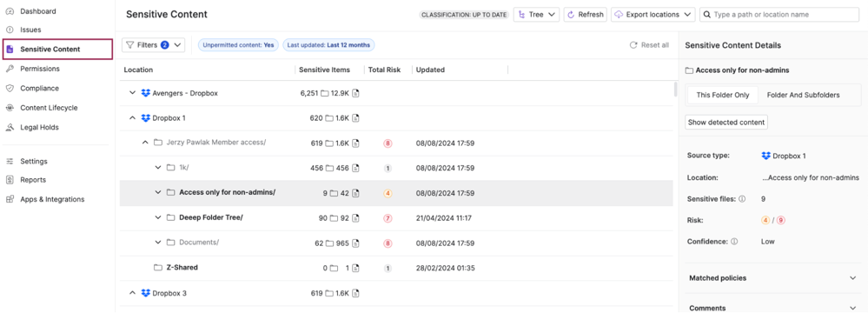Click the Content Lifecycle icon

pos(10,108)
